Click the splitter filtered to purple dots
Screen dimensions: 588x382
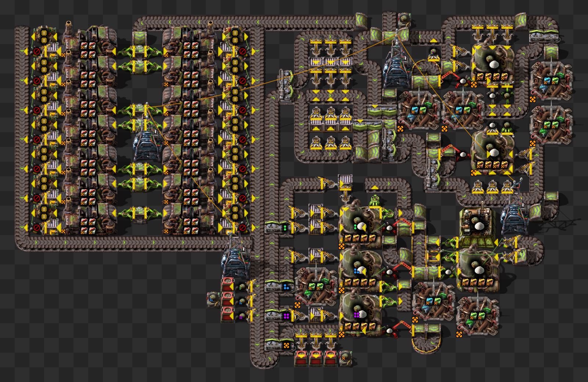pos(279,316)
